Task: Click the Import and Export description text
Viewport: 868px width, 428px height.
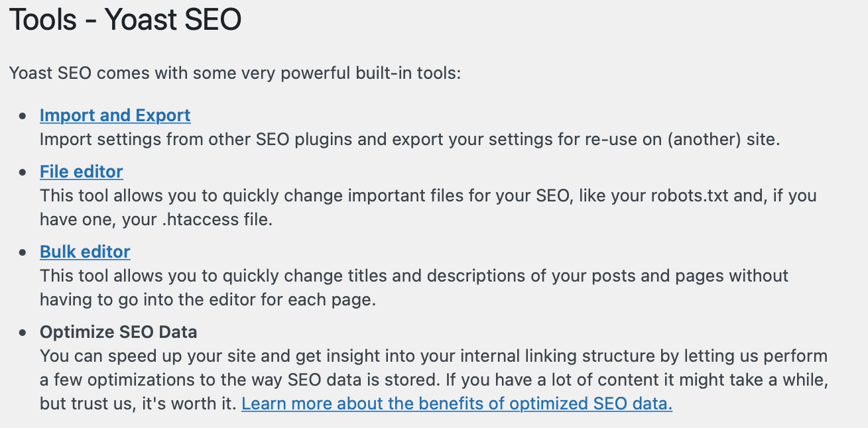Action: 410,140
